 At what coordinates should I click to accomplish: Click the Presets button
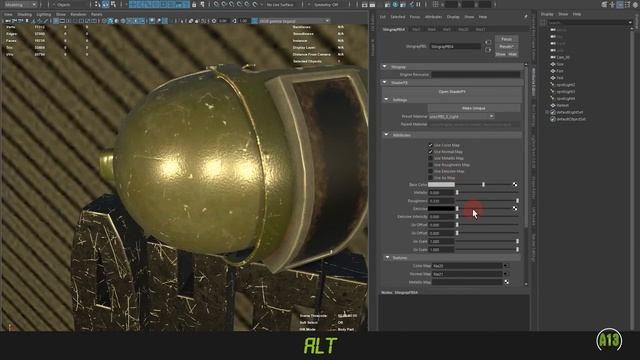pyautogui.click(x=507, y=47)
